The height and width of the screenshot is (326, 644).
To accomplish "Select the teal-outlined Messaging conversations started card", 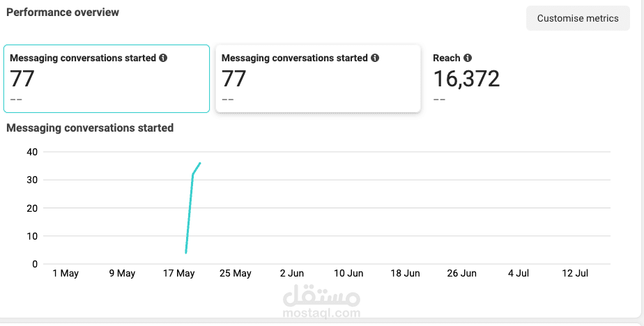I will tap(107, 79).
